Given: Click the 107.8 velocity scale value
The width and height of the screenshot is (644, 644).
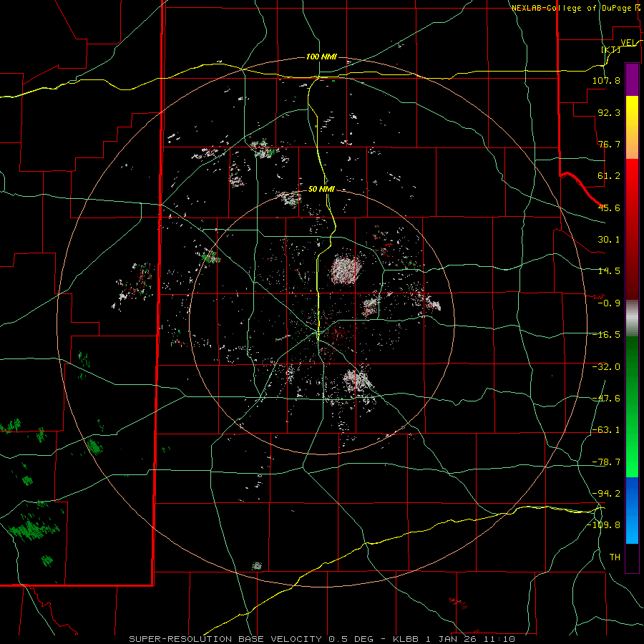Looking at the screenshot, I should coord(606,80).
